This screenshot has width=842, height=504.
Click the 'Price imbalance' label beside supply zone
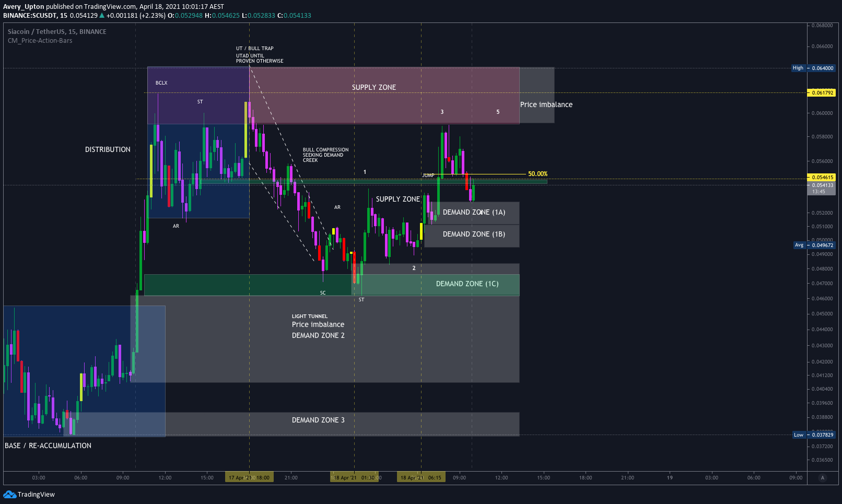[x=546, y=104]
